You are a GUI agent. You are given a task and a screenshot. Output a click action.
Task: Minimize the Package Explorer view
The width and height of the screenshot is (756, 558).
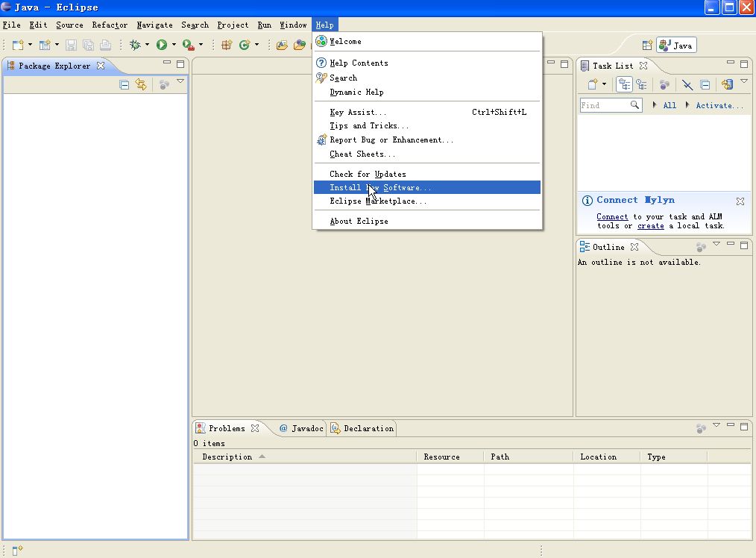pyautogui.click(x=167, y=62)
